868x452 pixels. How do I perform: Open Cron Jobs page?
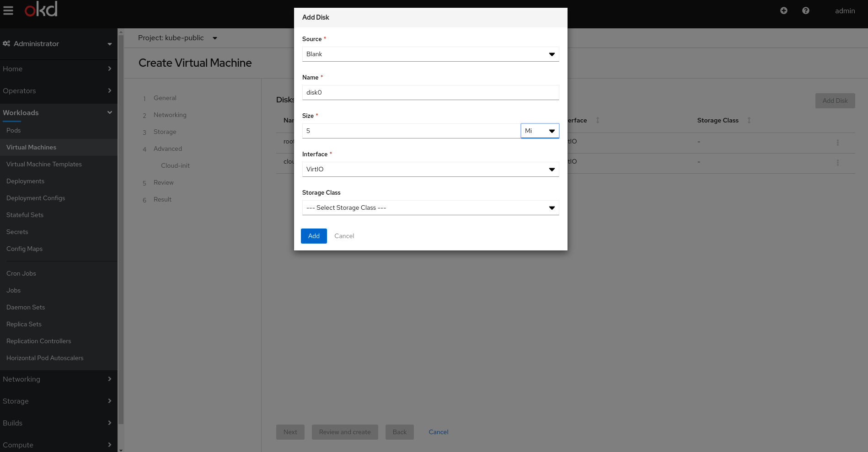click(x=21, y=273)
